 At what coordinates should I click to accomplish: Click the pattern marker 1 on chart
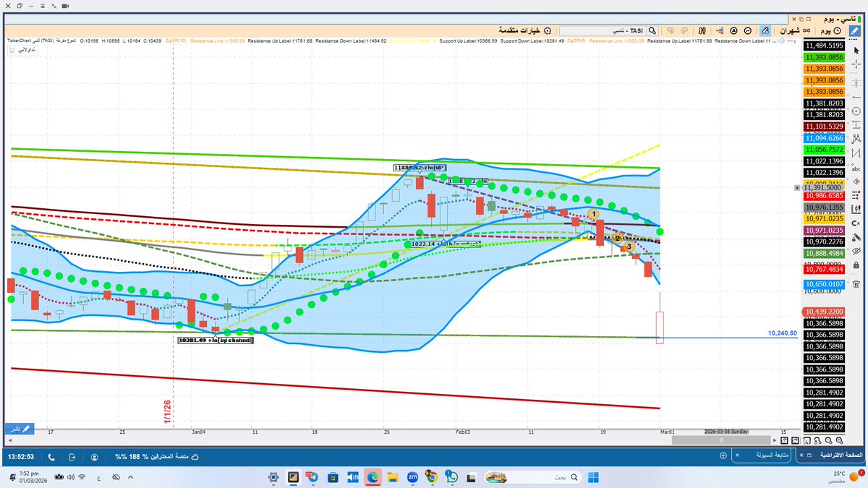[594, 214]
